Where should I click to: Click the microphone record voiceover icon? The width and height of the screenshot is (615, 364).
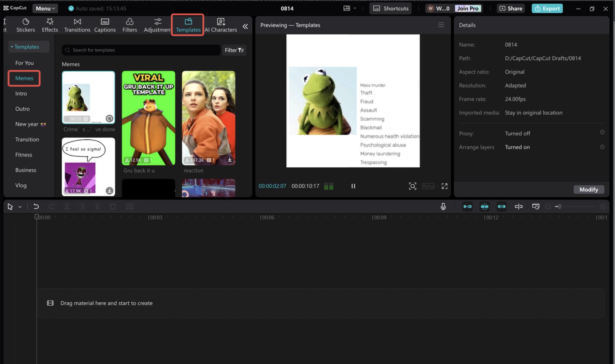[443, 207]
